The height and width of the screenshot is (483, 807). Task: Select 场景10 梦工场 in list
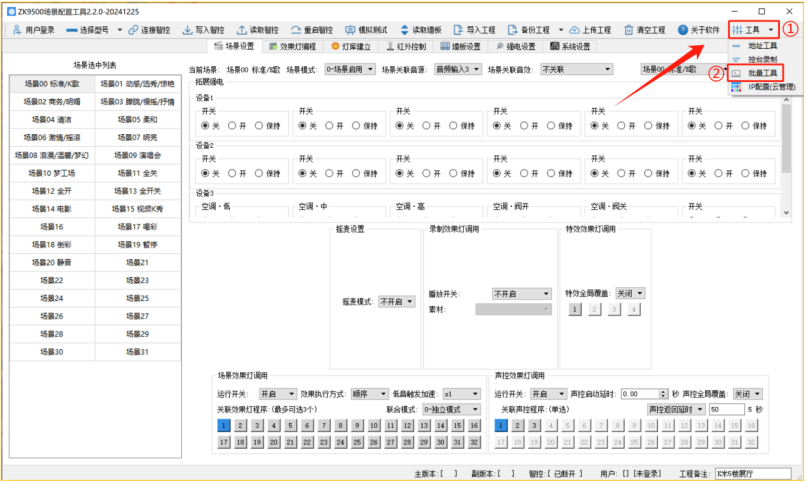[x=52, y=173]
